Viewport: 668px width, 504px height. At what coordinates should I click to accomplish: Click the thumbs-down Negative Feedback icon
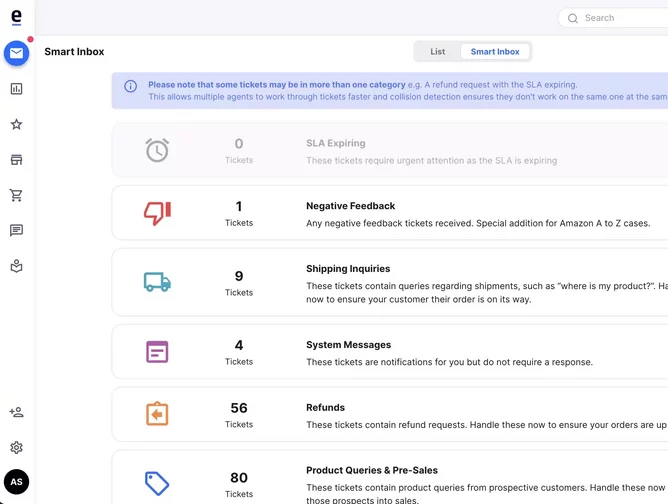coord(157,213)
